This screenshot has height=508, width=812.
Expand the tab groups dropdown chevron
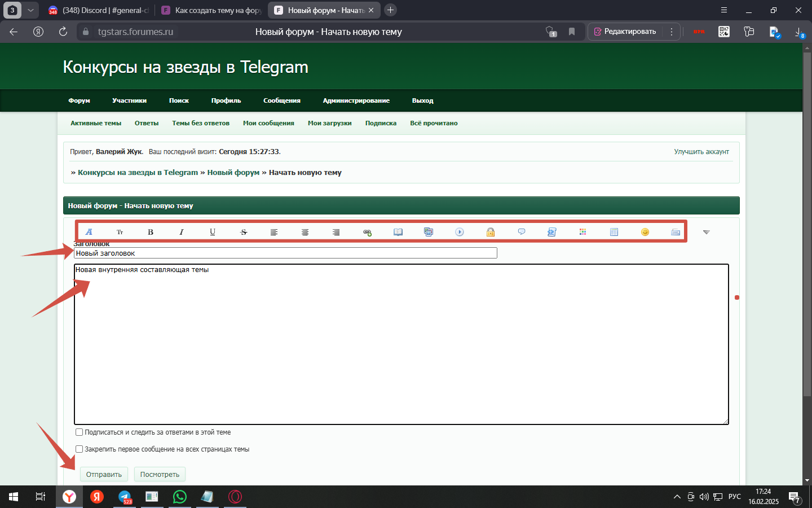(30, 10)
